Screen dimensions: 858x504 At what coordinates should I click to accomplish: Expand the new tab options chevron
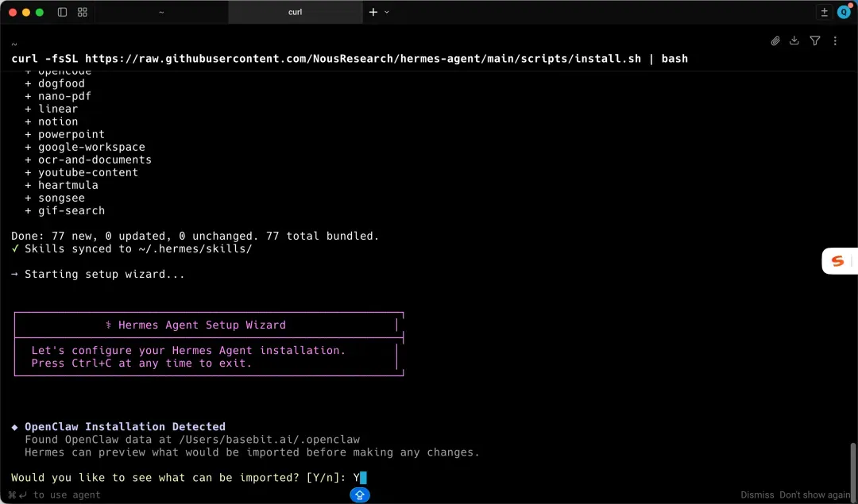click(x=387, y=12)
